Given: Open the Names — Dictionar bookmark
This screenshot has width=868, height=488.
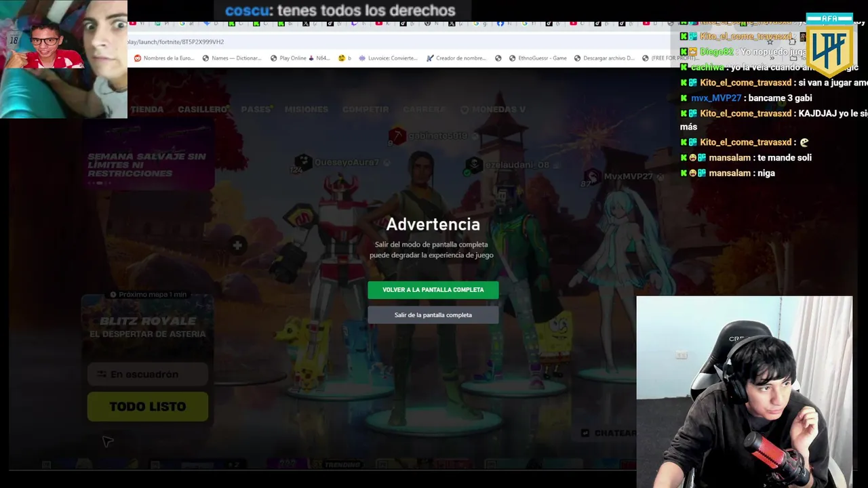Looking at the screenshot, I should click(x=231, y=58).
